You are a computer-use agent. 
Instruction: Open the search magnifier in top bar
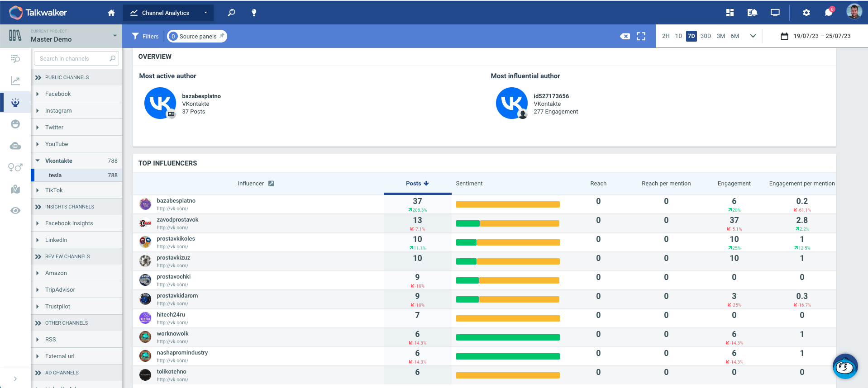tap(231, 13)
